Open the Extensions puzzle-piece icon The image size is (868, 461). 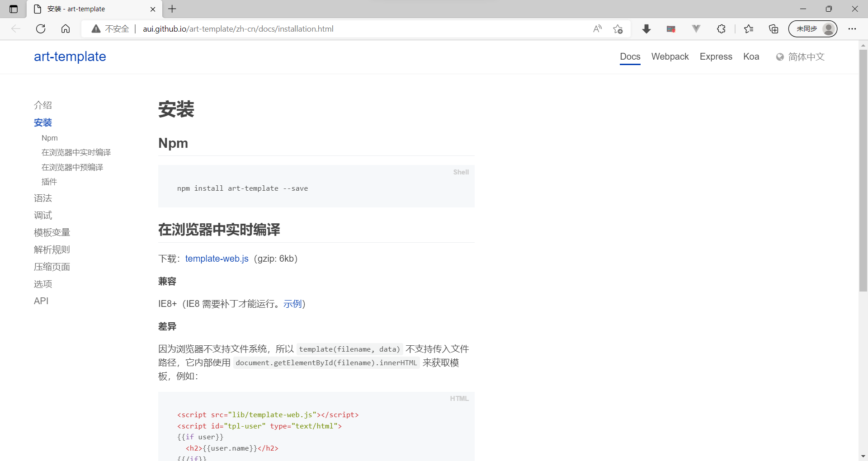[x=721, y=28]
